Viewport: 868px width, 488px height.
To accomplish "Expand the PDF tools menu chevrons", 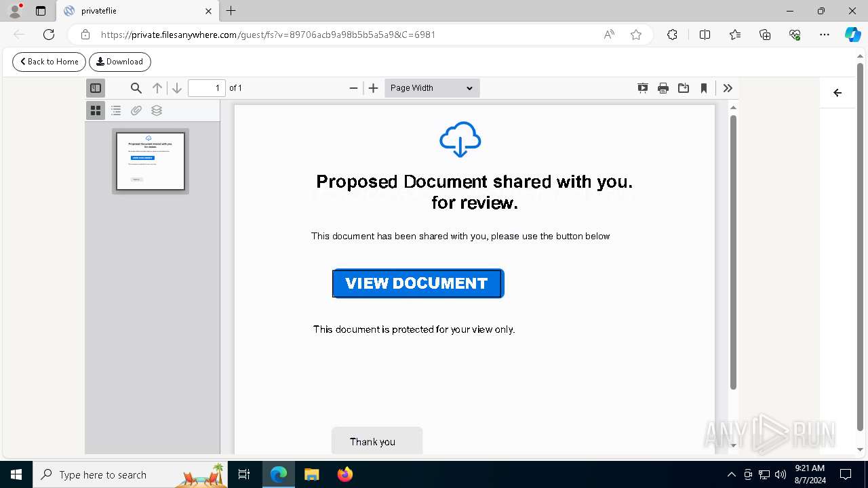I will (x=728, y=88).
